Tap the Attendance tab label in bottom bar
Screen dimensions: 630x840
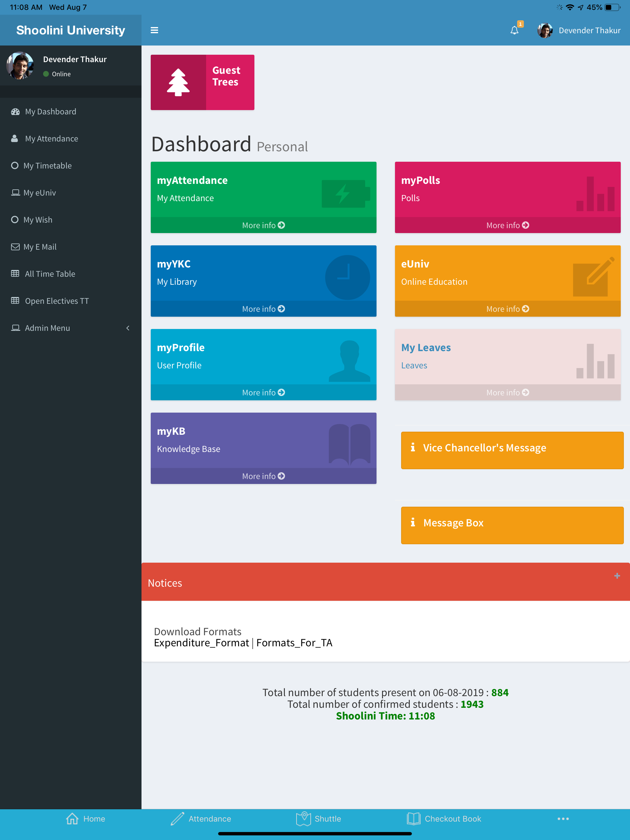point(210,819)
